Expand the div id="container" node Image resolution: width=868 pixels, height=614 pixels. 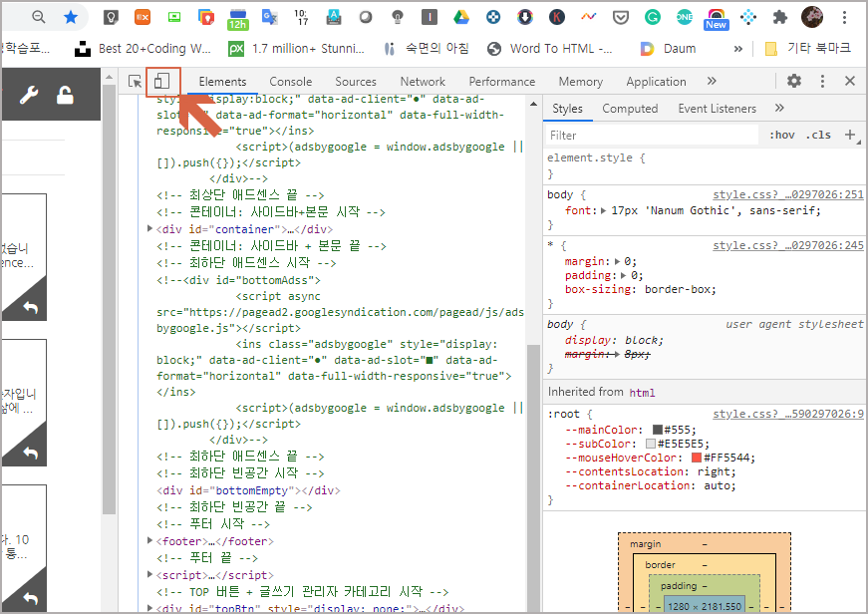tap(150, 228)
